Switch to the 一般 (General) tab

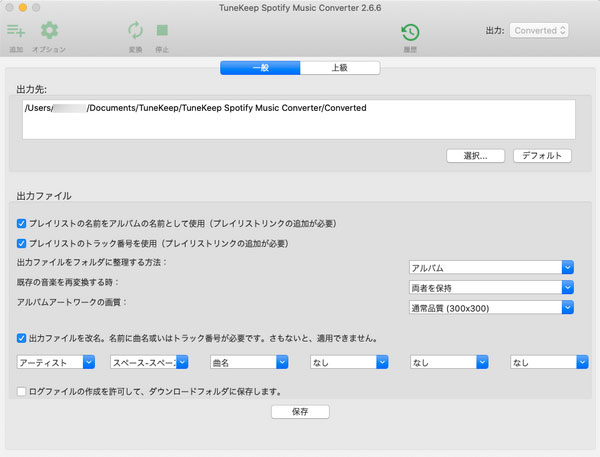(260, 68)
